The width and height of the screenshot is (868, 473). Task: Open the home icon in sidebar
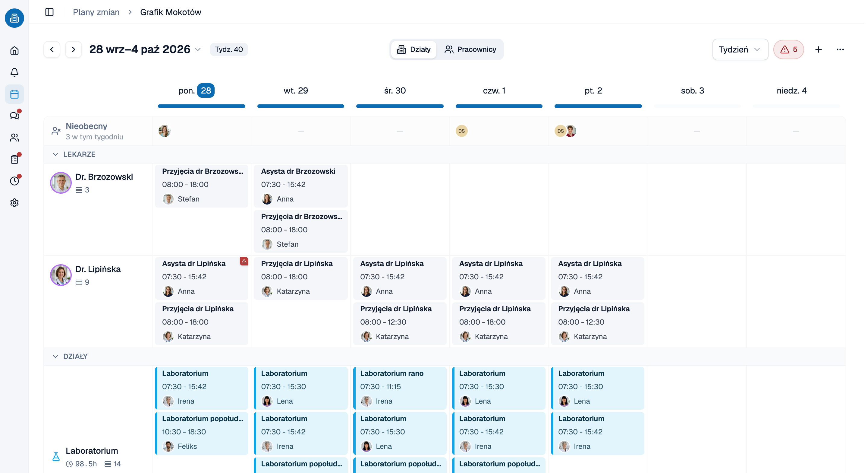coord(14,51)
